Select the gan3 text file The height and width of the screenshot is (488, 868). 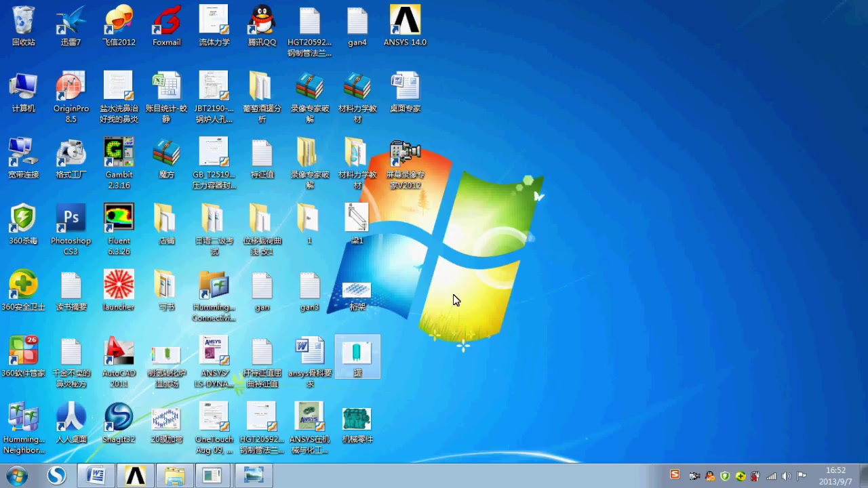pyautogui.click(x=310, y=291)
